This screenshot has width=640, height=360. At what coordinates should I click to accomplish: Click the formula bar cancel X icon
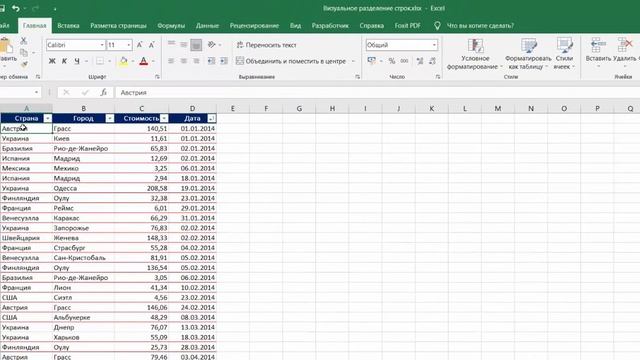pos(66,93)
